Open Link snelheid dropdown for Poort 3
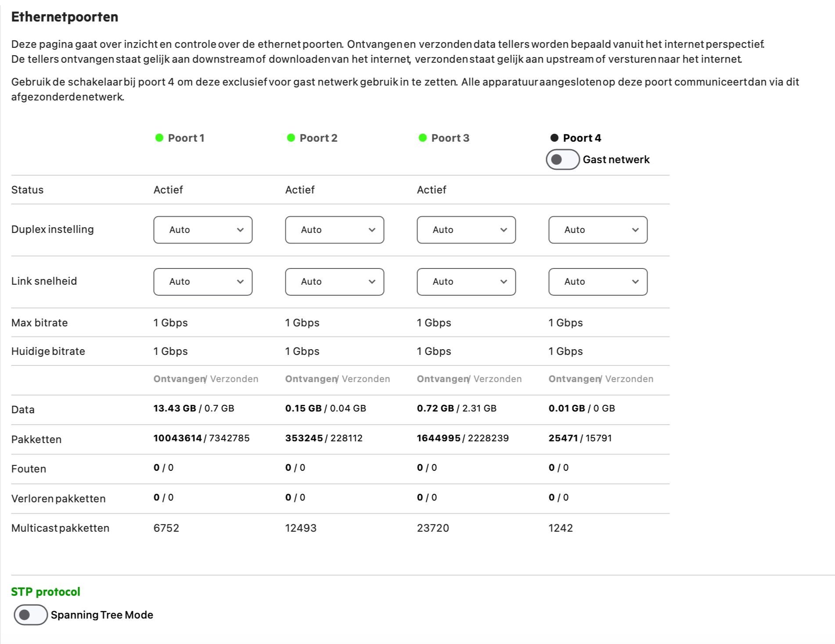Screen dimensions: 835x644 (x=466, y=282)
